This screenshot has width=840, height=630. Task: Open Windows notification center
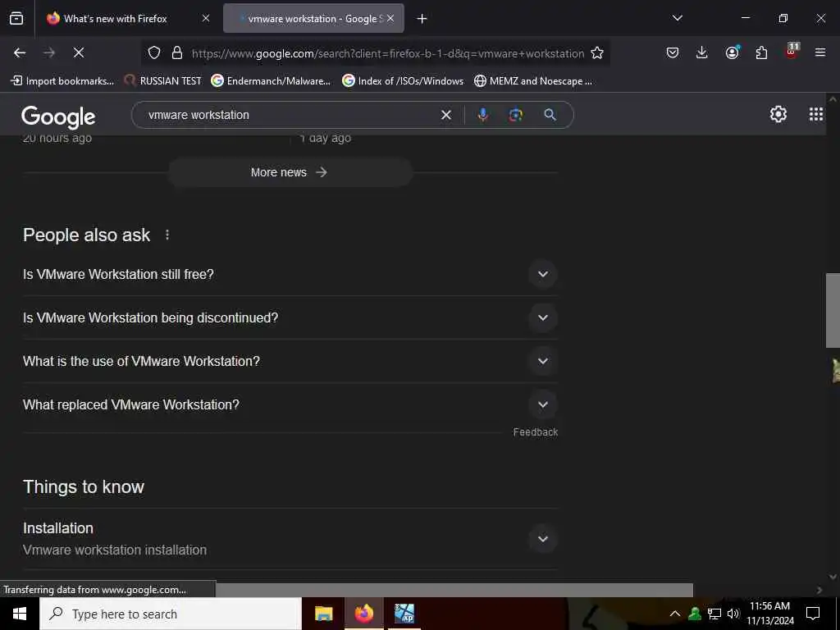(x=813, y=614)
